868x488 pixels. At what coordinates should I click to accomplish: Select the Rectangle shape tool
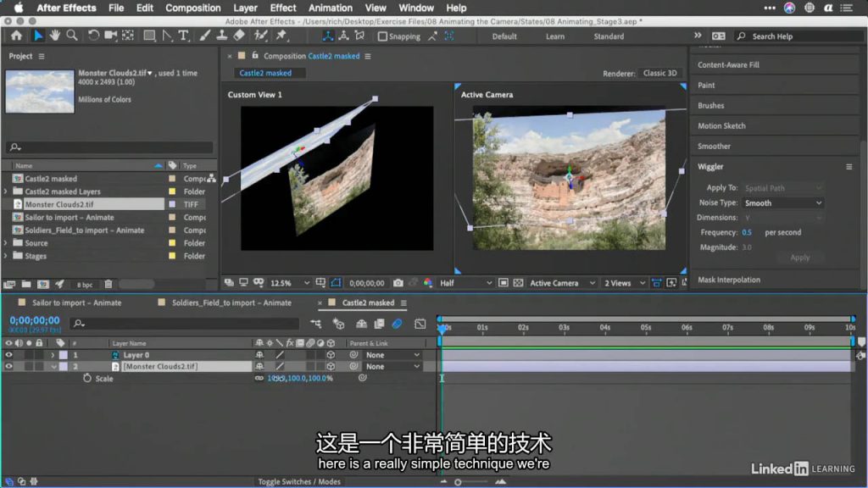149,36
